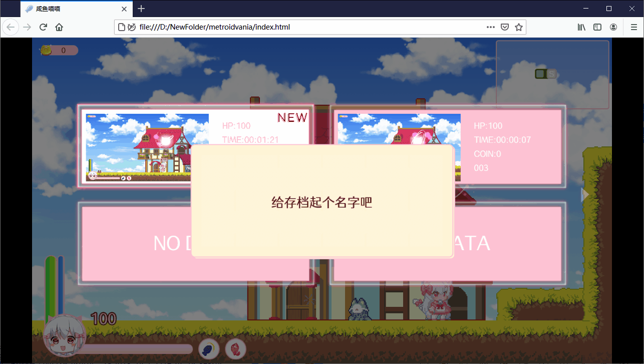
Task: Close the 咸鱼喵喵 tab
Action: [x=124, y=9]
